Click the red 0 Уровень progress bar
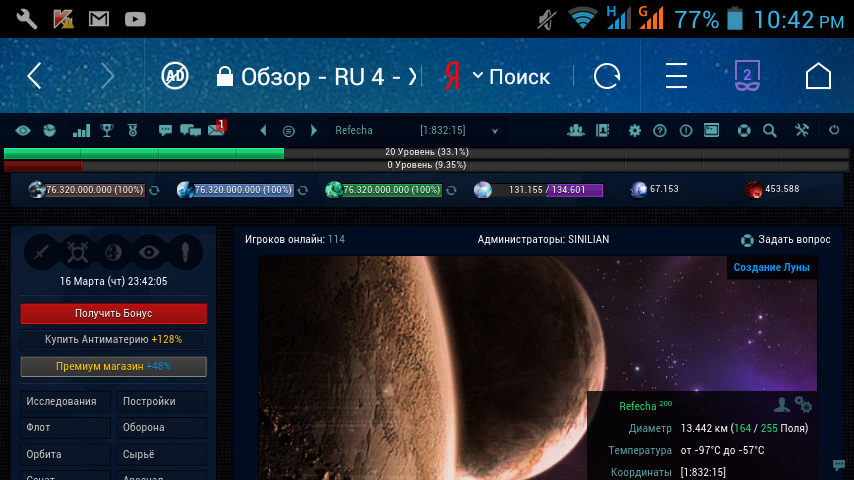854x480 pixels. point(426,166)
